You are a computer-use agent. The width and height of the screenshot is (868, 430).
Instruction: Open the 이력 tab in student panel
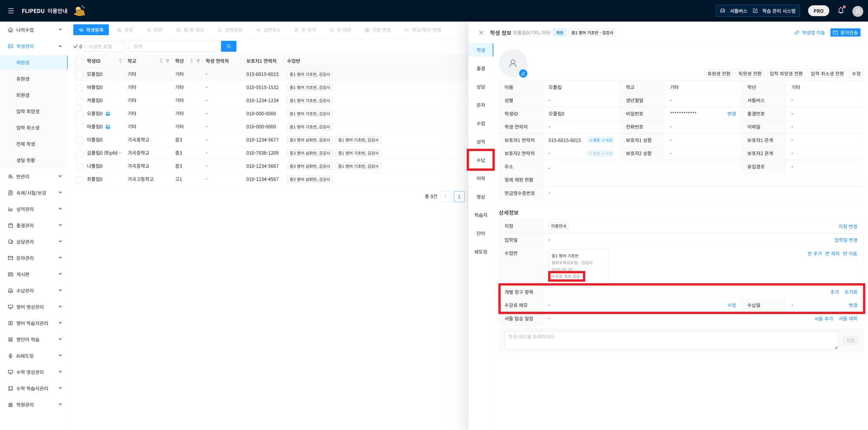click(481, 179)
